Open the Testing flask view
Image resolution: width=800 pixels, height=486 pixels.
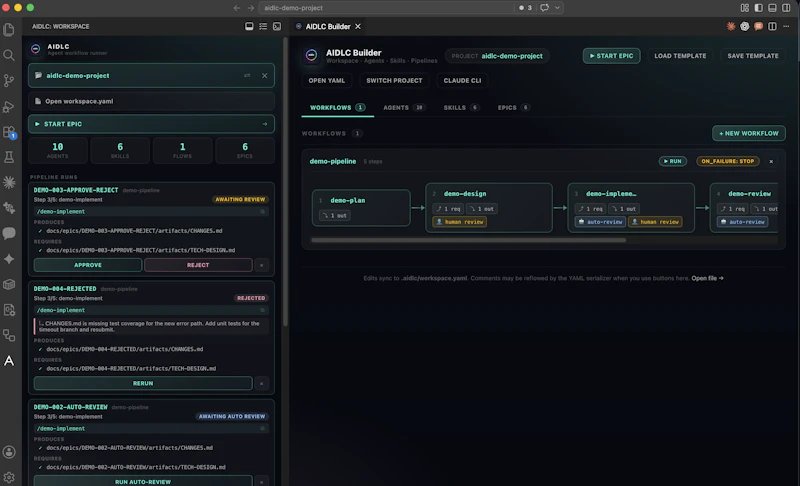[x=9, y=157]
